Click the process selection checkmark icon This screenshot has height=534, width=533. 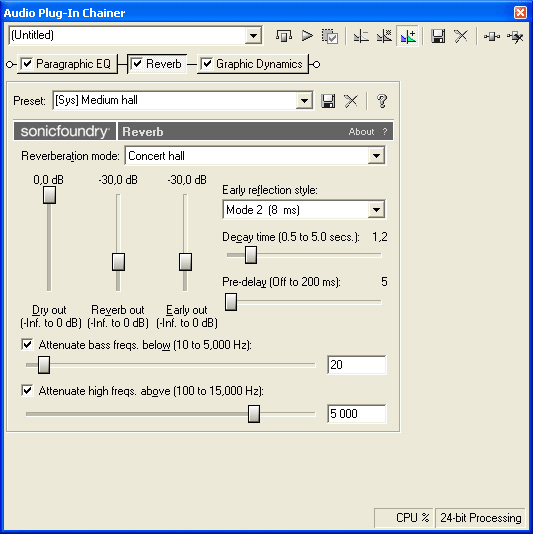pyautogui.click(x=330, y=36)
